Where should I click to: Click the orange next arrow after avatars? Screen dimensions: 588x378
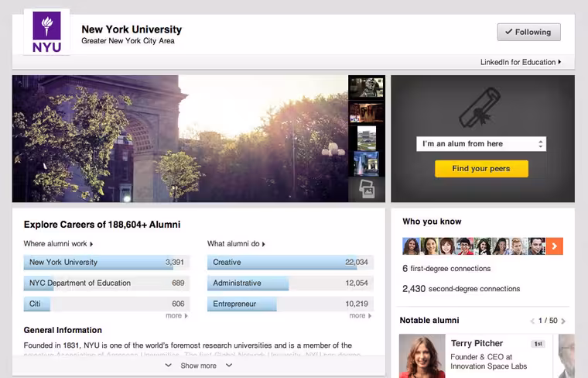click(x=555, y=246)
